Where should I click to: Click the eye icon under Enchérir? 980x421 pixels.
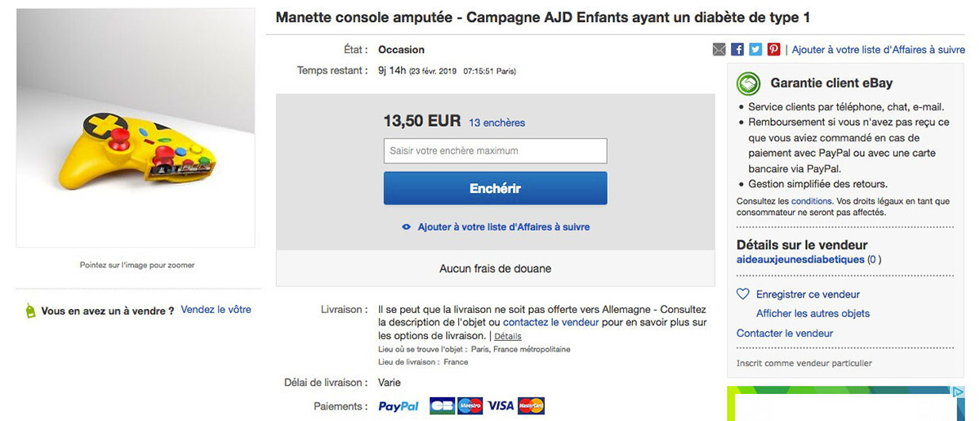pyautogui.click(x=406, y=227)
